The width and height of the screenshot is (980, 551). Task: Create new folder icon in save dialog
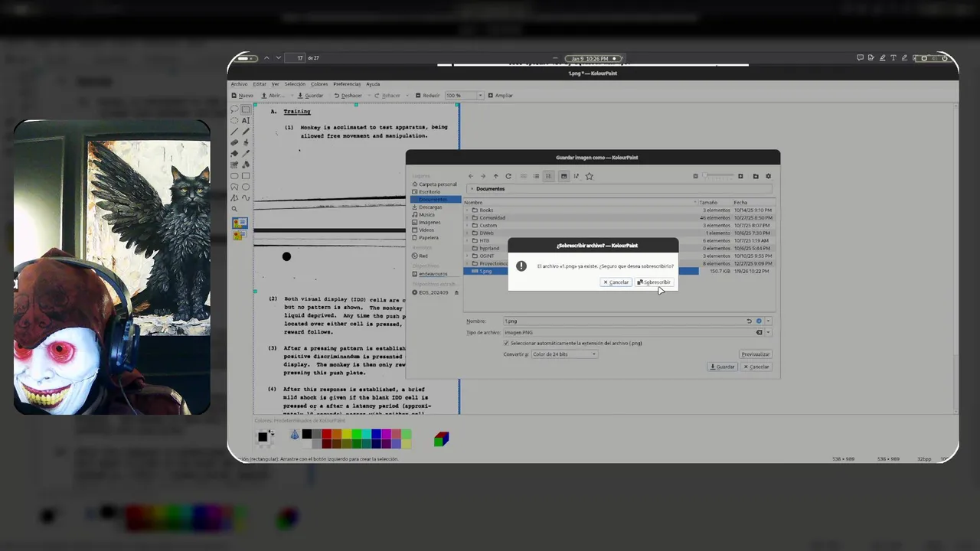tap(756, 176)
